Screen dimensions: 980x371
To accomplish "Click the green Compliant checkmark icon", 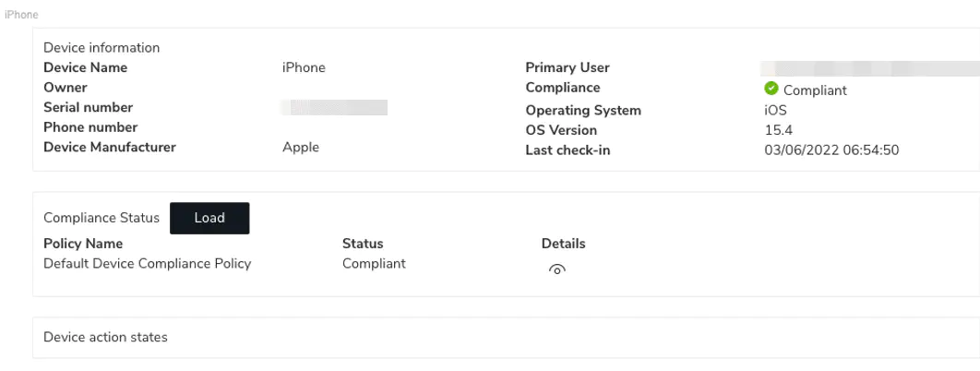I will click(x=771, y=90).
